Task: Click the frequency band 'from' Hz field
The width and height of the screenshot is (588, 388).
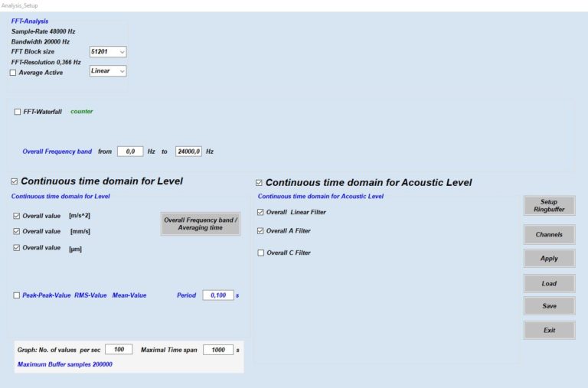Action: click(129, 152)
